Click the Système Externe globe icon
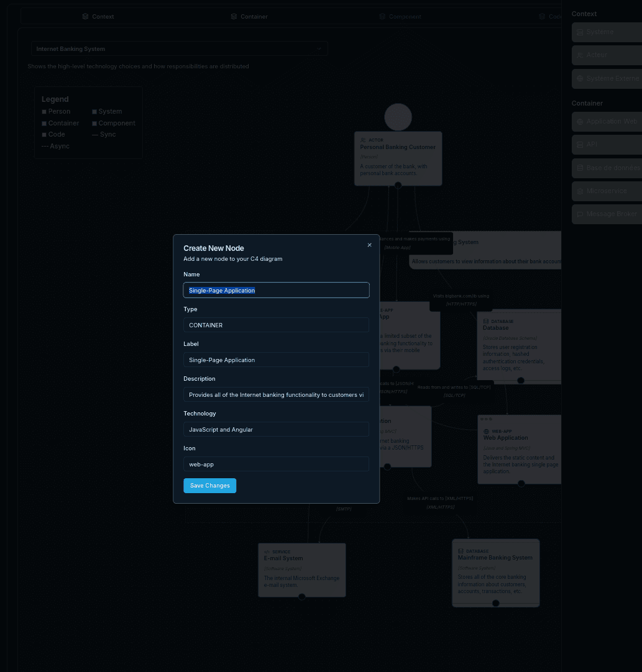 point(580,78)
